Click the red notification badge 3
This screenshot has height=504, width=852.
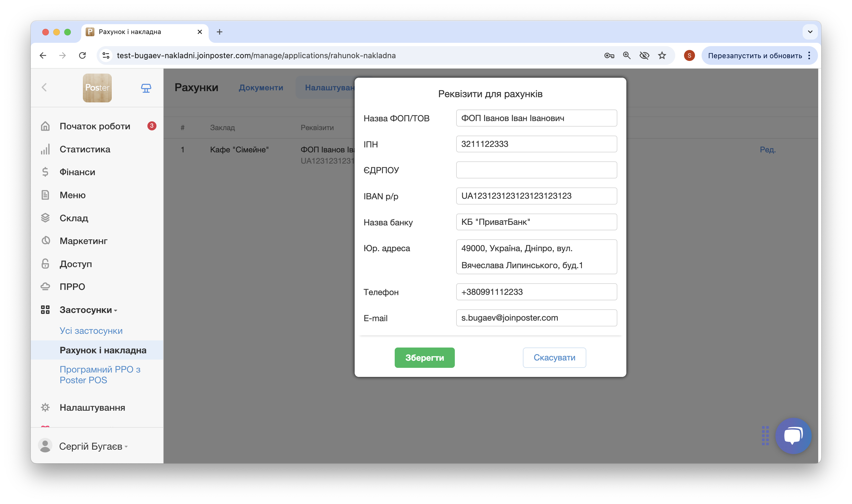tap(152, 126)
